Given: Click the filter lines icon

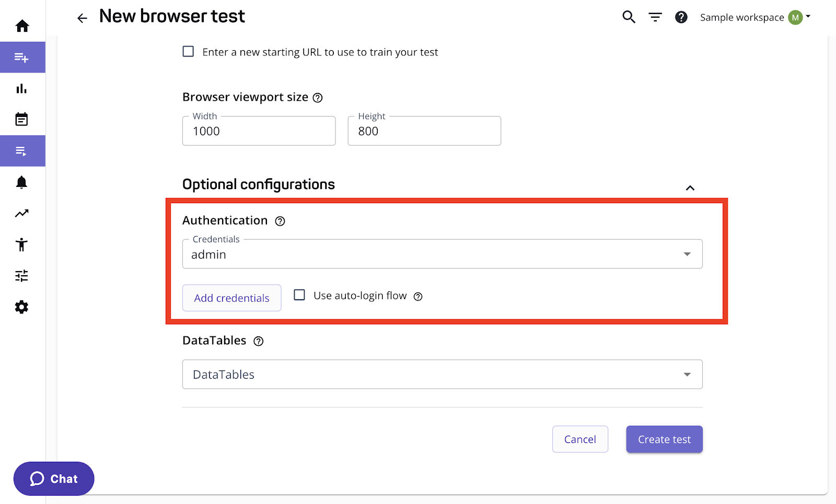Looking at the screenshot, I should (655, 17).
